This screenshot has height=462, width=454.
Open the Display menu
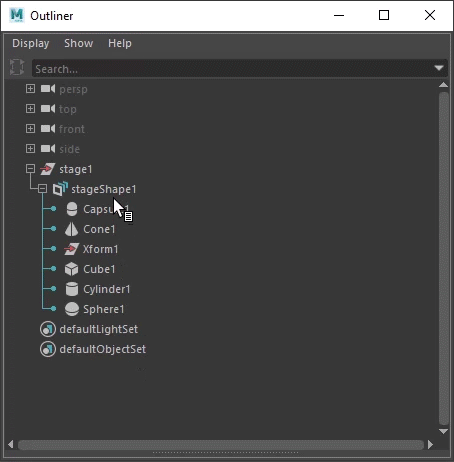31,43
